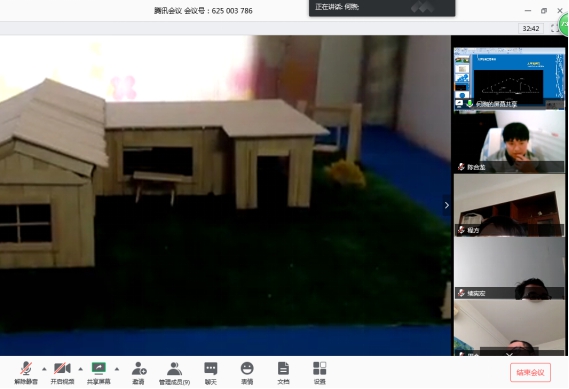
Task: Select the shared-screen thumbnail in the sidebar
Action: (x=509, y=78)
